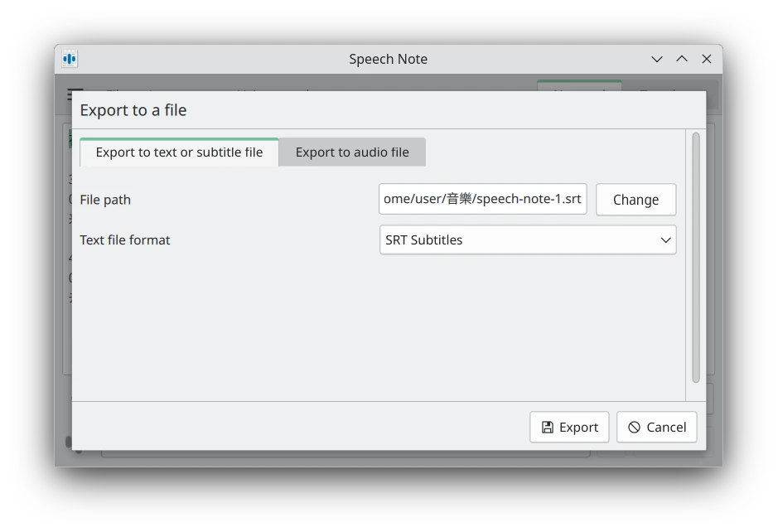Click the circle-slash icon on Cancel button
This screenshot has width=778, height=532.
click(x=634, y=428)
